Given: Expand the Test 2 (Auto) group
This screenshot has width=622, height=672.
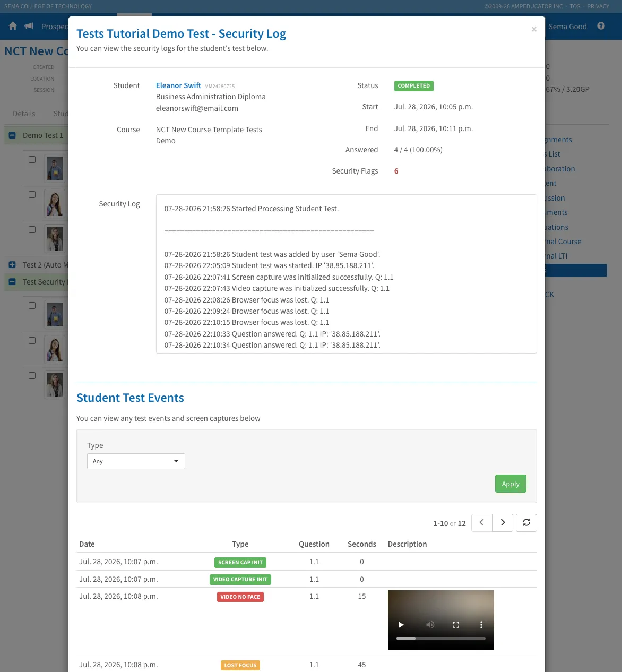Looking at the screenshot, I should (x=12, y=265).
